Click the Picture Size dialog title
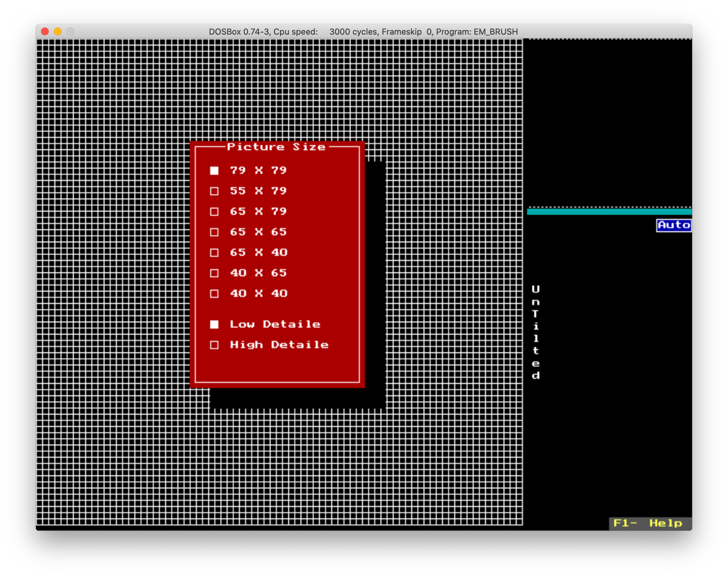Viewport: 728px width, 578px height. pyautogui.click(x=276, y=147)
